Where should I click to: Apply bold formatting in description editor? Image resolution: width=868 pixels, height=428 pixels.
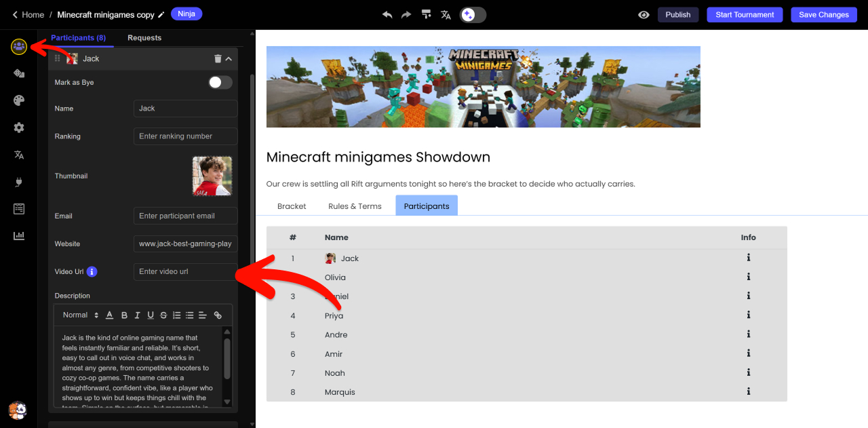[124, 315]
